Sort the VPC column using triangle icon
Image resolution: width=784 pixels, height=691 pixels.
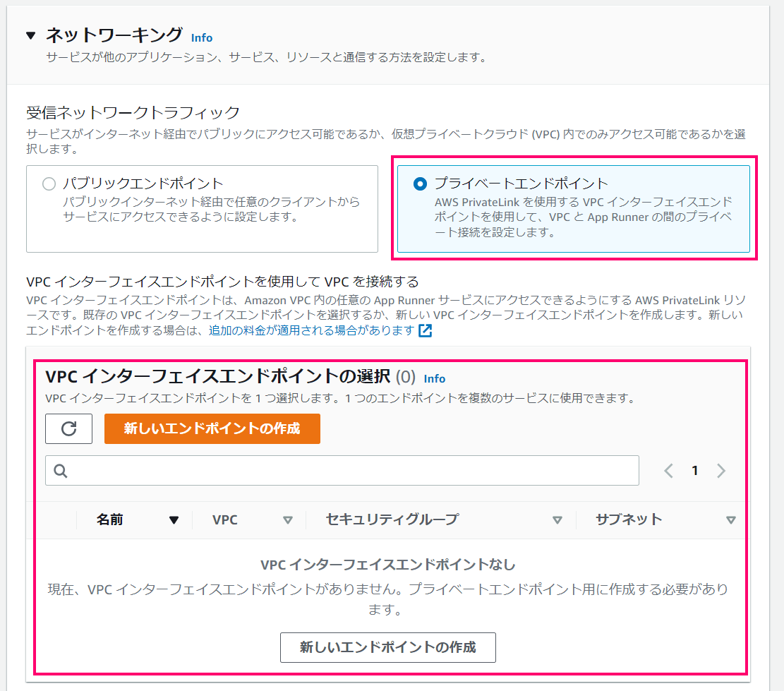coord(287,520)
